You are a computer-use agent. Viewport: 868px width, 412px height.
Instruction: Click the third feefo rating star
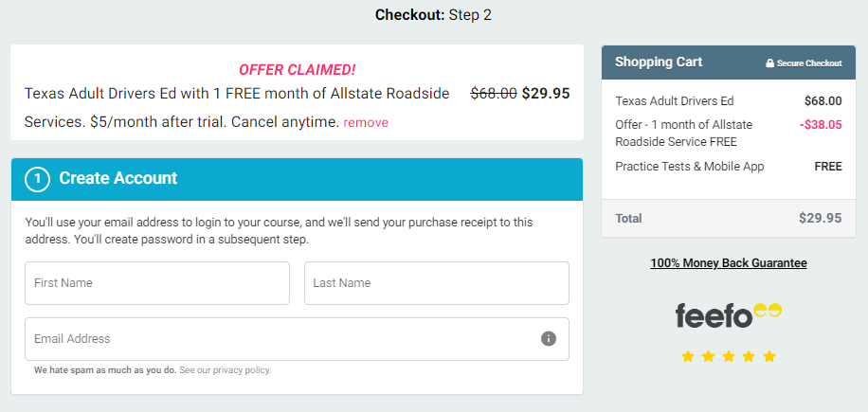coord(729,357)
